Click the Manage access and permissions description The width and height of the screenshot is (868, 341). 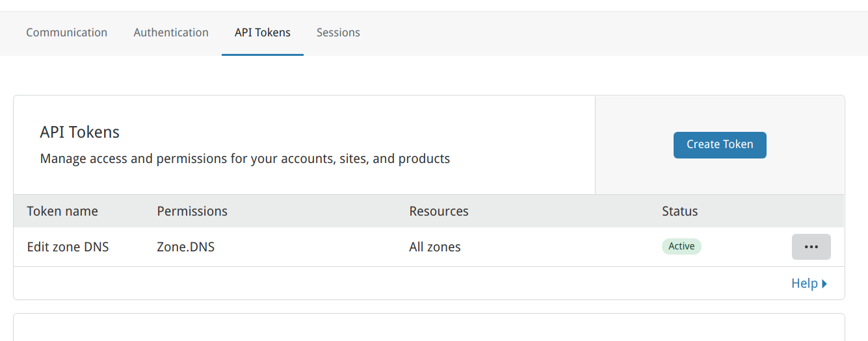pos(245,158)
